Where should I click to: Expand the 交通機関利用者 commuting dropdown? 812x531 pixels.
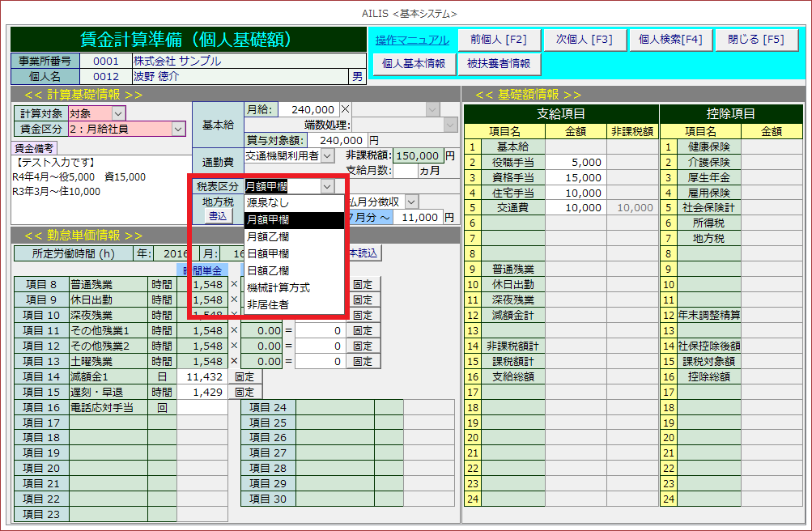(327, 155)
